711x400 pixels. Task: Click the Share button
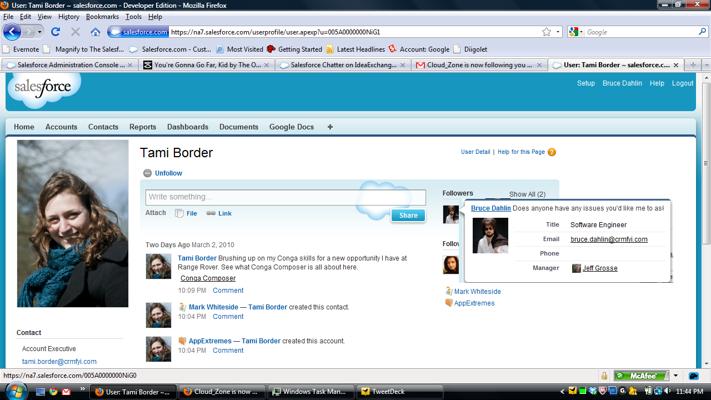[x=407, y=215]
